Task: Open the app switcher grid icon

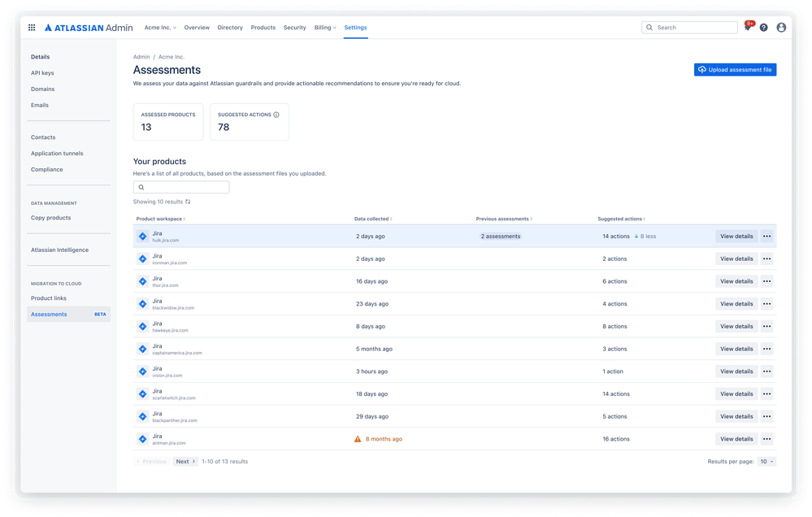Action: click(32, 28)
